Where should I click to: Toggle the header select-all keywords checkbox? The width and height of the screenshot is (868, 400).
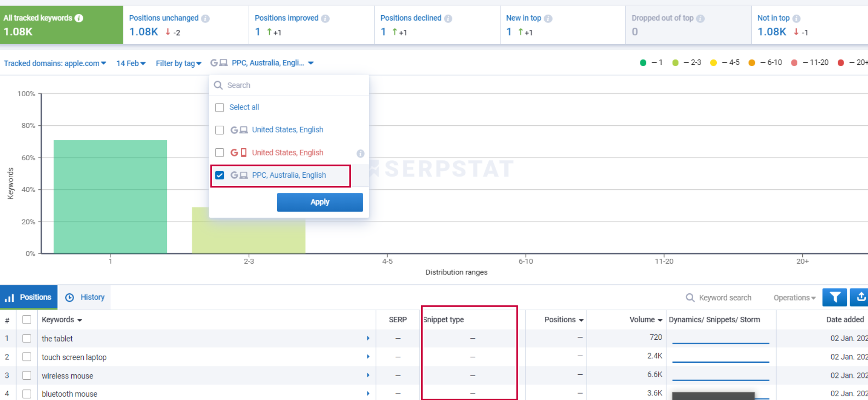(x=27, y=319)
